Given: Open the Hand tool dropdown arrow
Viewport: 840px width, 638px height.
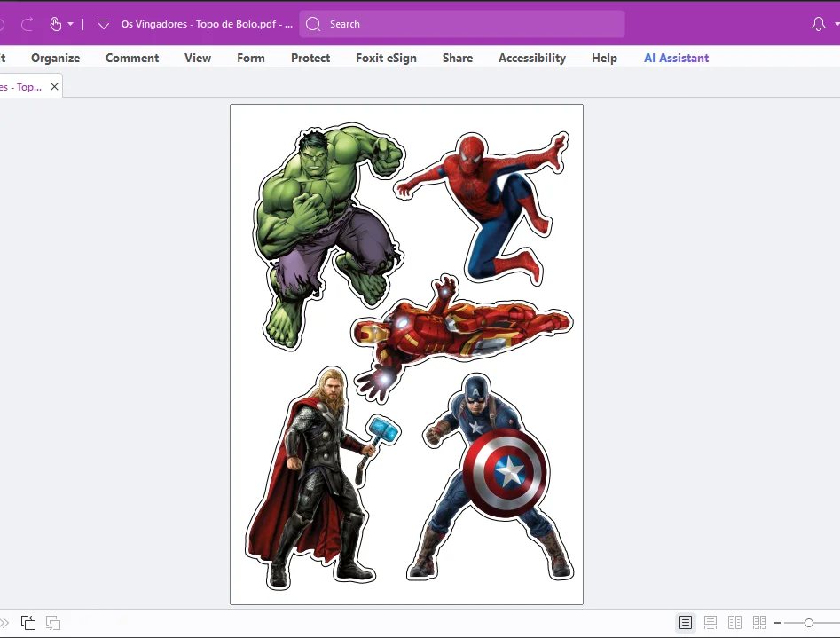Looking at the screenshot, I should [70, 24].
